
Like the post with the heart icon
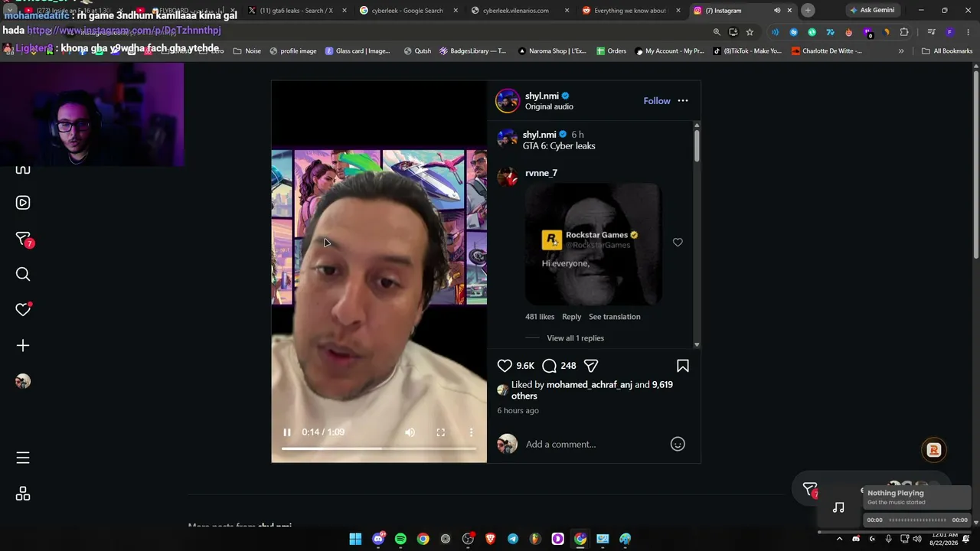coord(505,366)
